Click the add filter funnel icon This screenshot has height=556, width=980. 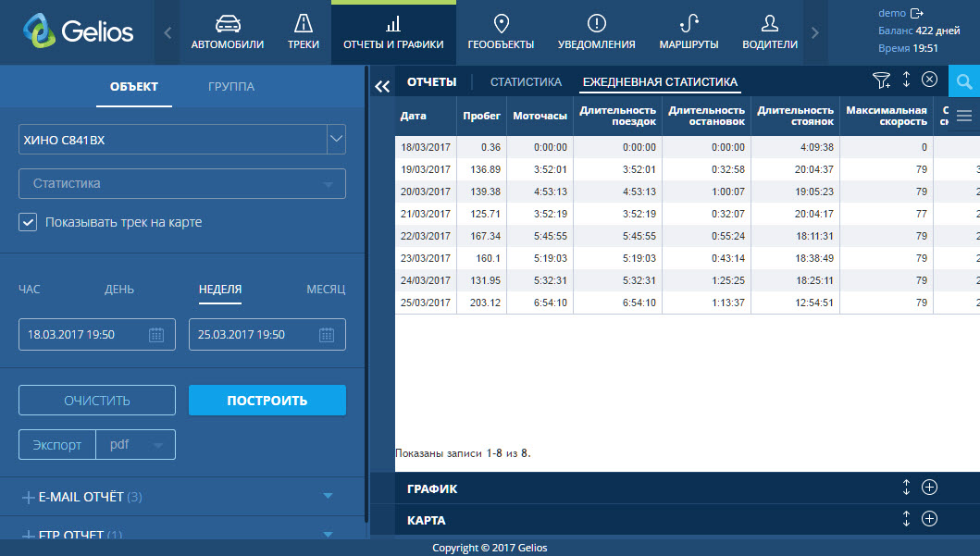click(x=881, y=80)
